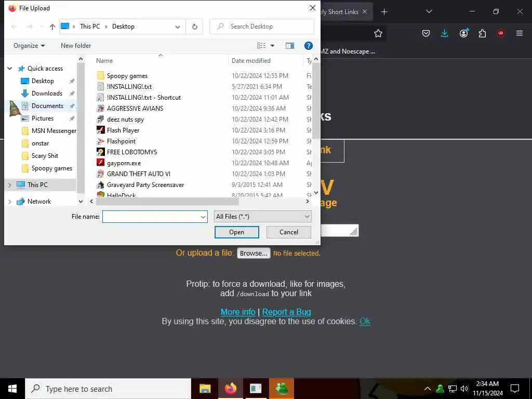Follow the More info link
This screenshot has height=399, width=532.
click(x=238, y=312)
